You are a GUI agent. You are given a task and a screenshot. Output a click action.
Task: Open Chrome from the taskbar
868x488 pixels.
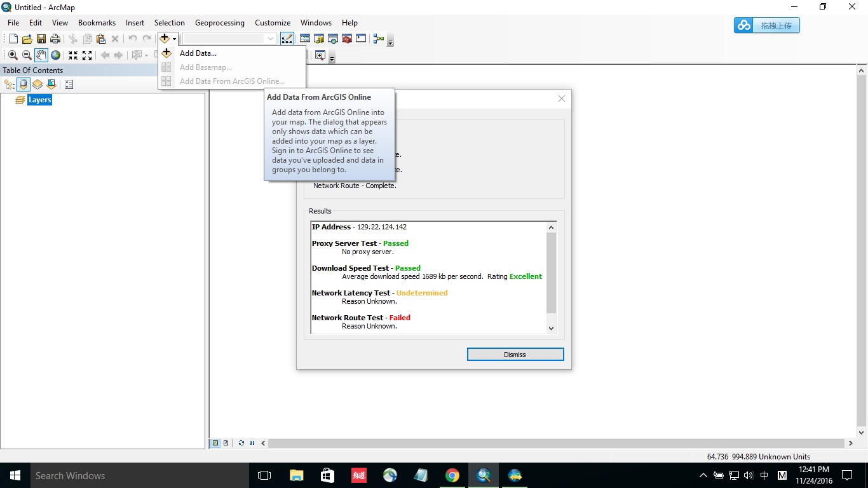[452, 475]
